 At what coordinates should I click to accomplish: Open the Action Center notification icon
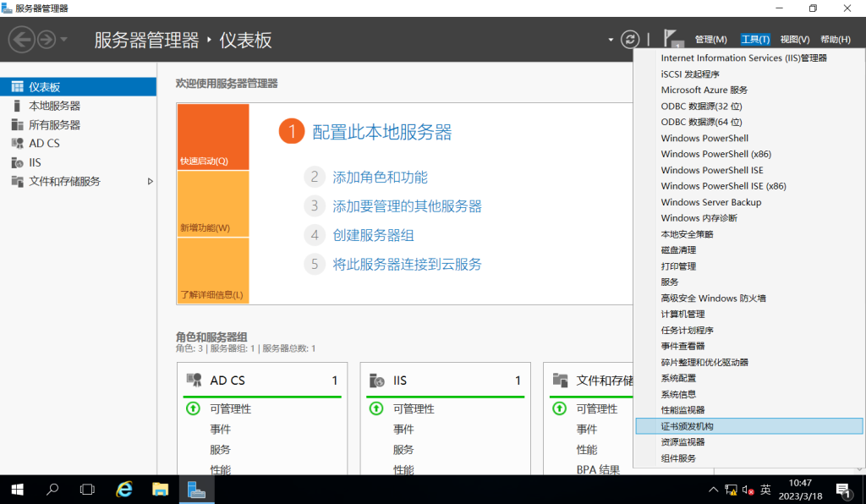[x=843, y=490]
